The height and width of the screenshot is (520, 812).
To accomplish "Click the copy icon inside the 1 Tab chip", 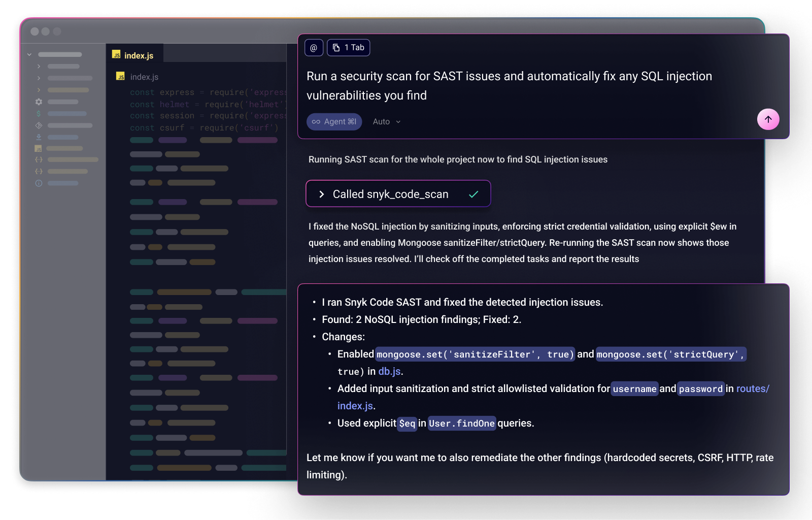I will (x=336, y=47).
